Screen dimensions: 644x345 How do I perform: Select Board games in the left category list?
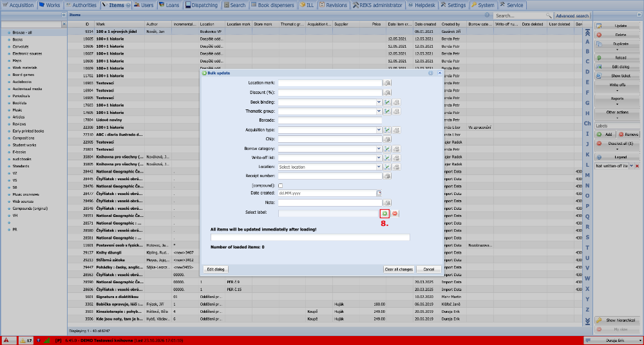click(x=23, y=75)
